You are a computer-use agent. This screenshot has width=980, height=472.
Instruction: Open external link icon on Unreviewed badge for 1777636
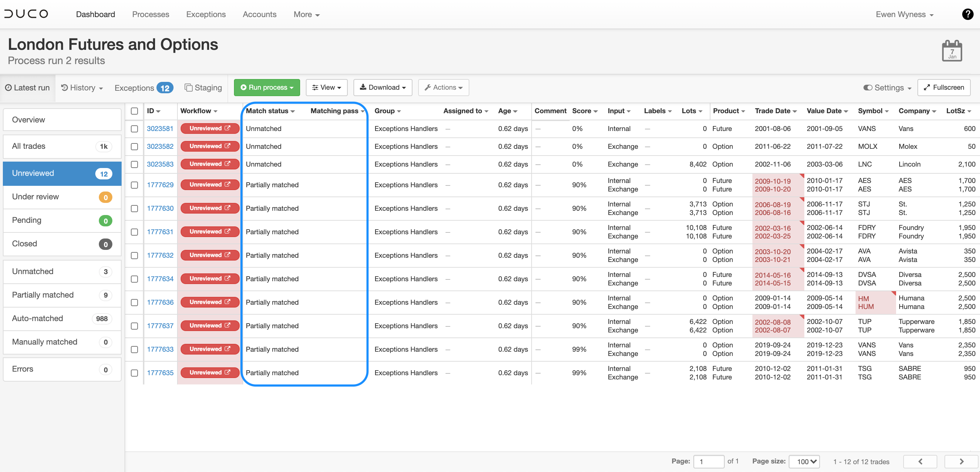[228, 302]
